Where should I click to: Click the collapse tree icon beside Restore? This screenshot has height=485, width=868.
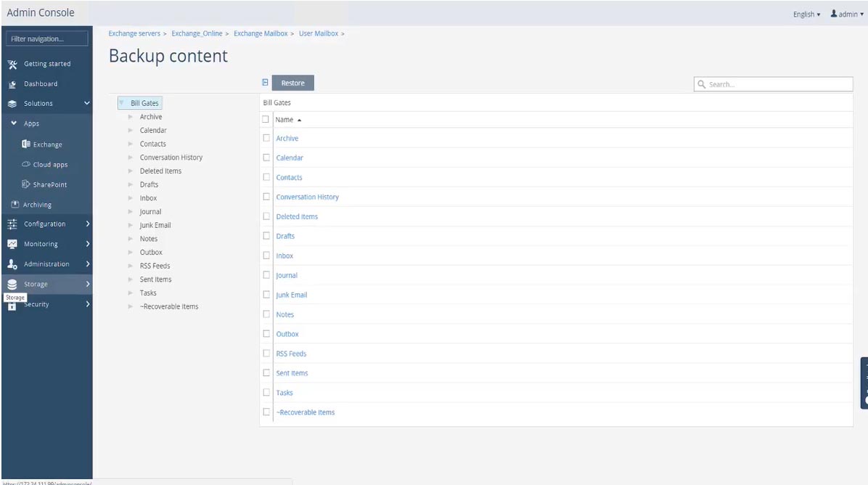tap(265, 83)
